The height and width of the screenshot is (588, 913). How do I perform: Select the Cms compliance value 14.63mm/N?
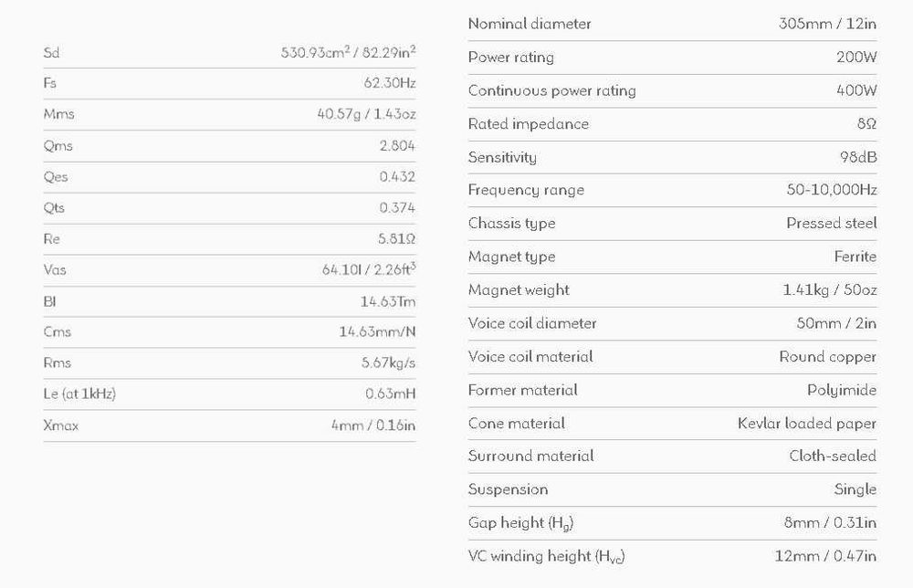[x=377, y=332]
